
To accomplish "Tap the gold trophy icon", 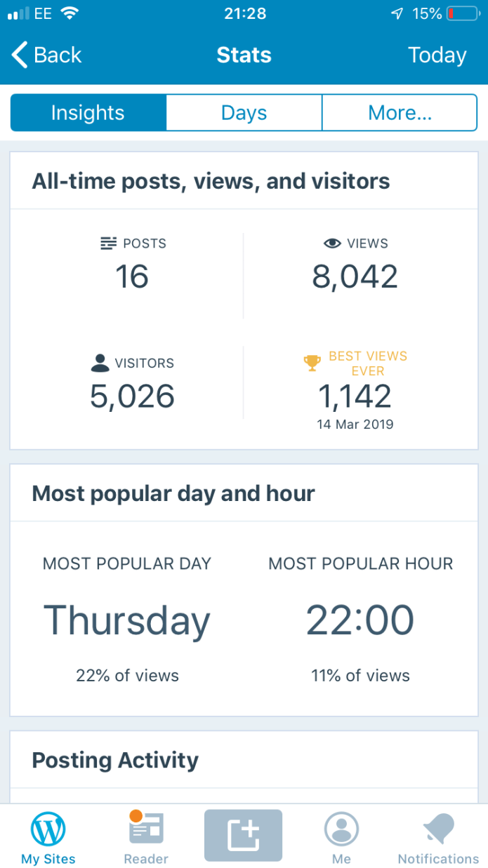I will click(312, 363).
